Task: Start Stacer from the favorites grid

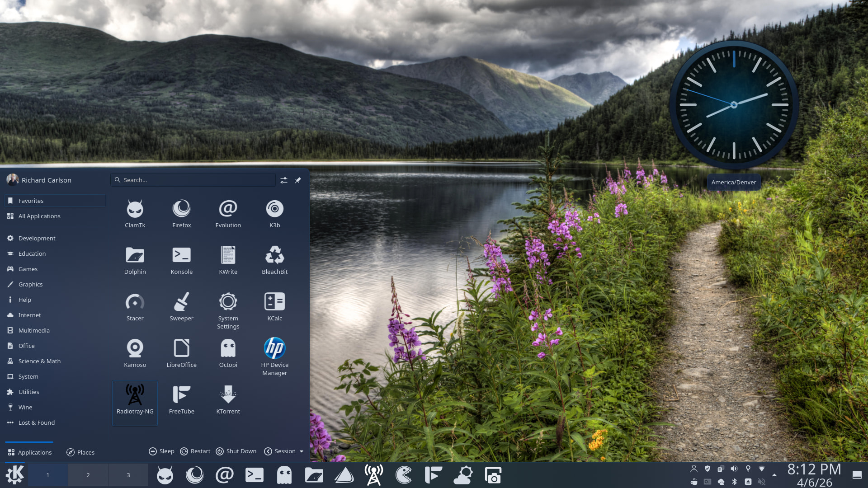Action: (135, 306)
